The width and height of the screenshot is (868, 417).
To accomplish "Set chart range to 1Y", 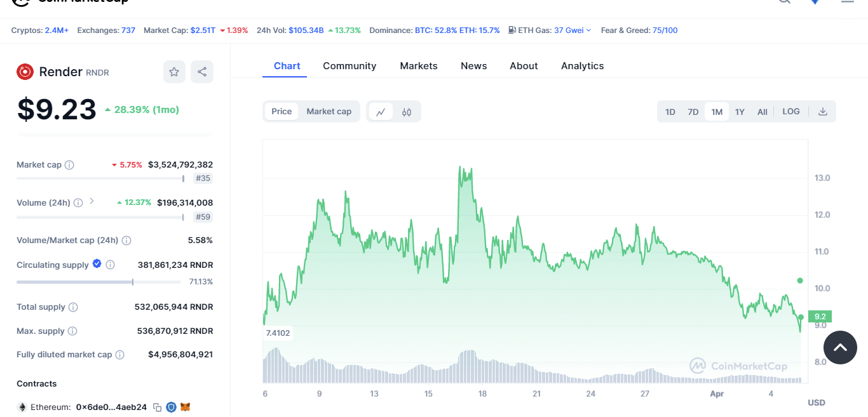I will (x=740, y=112).
